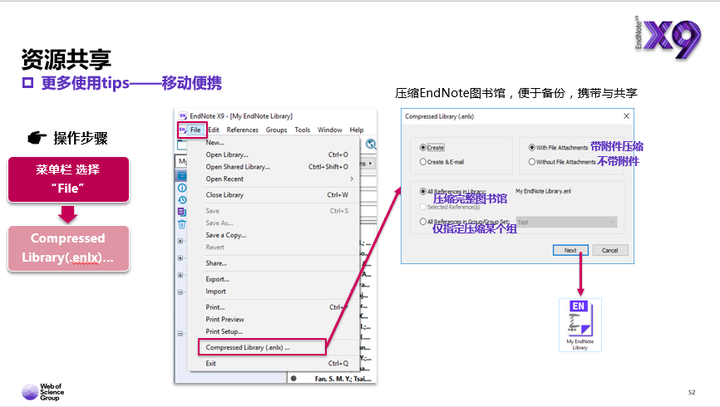Click the info circle sidebar icon

[x=182, y=188]
